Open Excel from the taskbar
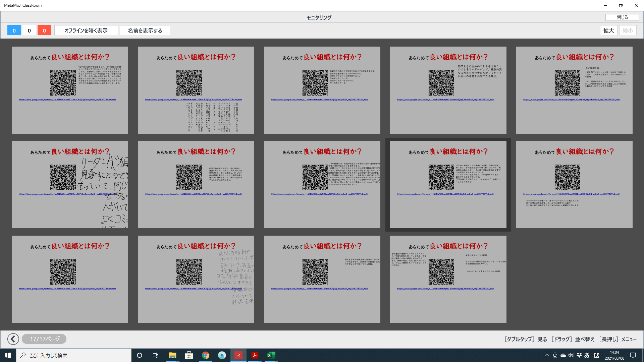Viewport: 644px width, 362px height. pyautogui.click(x=271, y=355)
